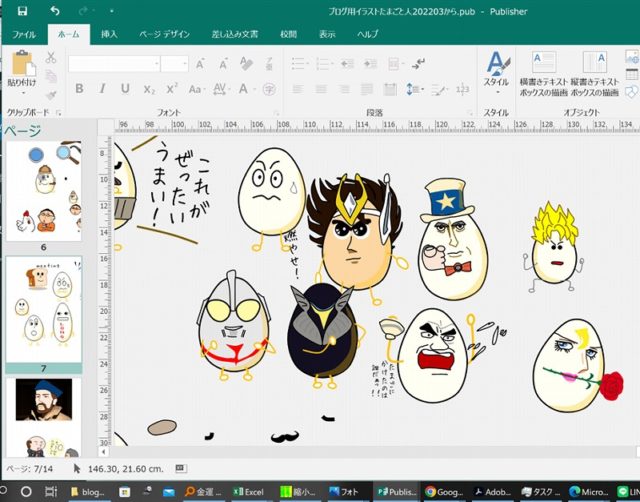Toggle Align text right button
This screenshot has height=502, width=640.
[x=344, y=89]
